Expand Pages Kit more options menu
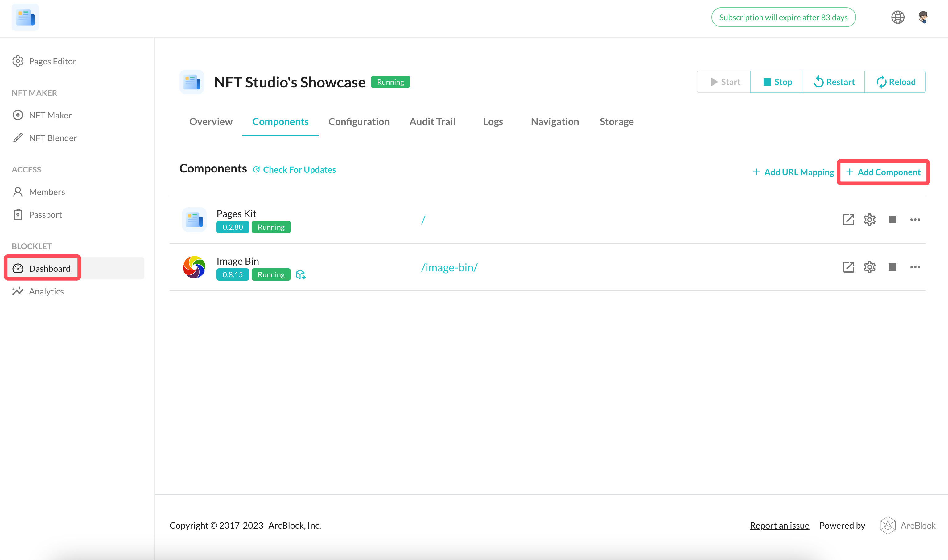This screenshot has width=948, height=560. 915,220
